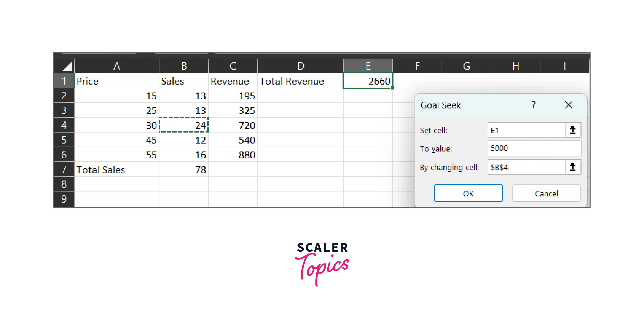Click the Total Revenue label cell
This screenshot has width=644, height=321.
pos(300,81)
